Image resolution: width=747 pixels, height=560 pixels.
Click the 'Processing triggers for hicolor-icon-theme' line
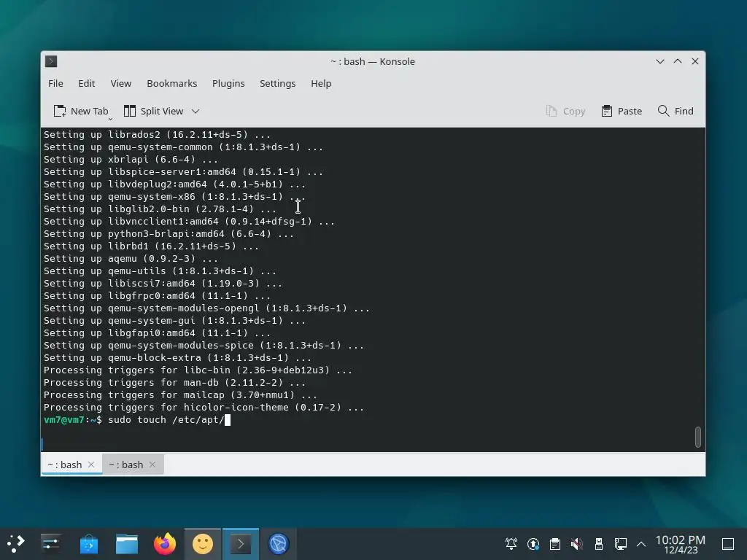[204, 407]
